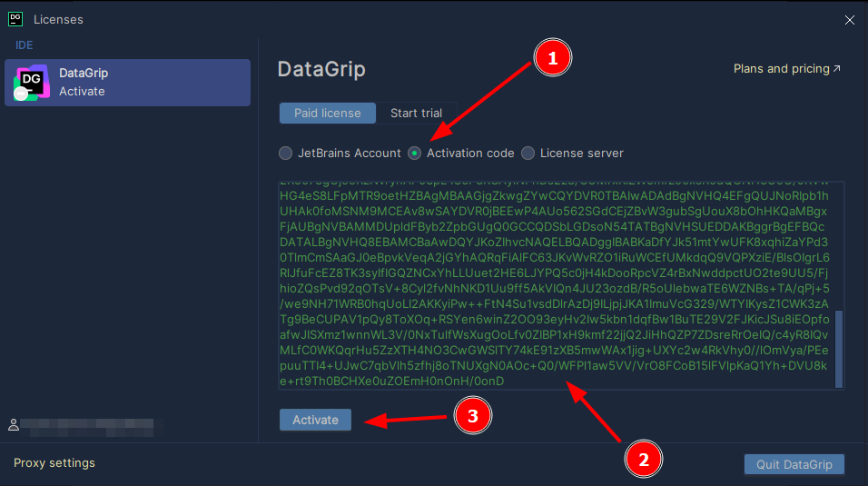Screen dimensions: 868x486
Task: Click the Quit DataGrip button
Action: [794, 464]
